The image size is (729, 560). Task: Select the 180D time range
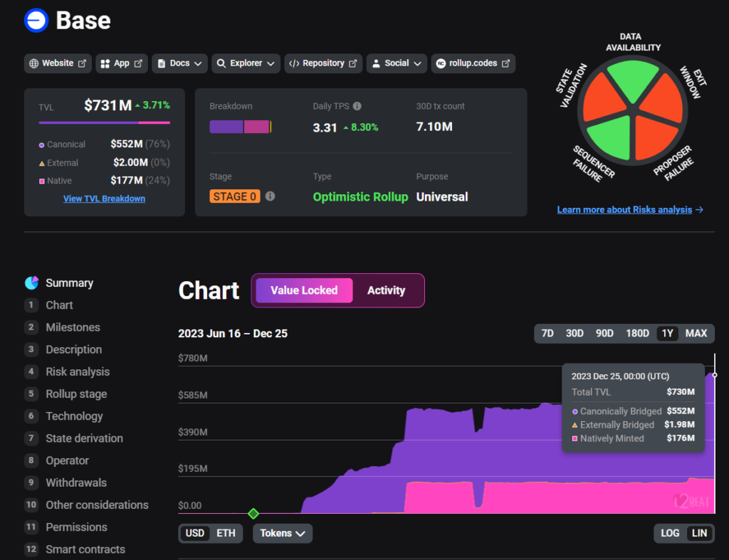pos(637,333)
